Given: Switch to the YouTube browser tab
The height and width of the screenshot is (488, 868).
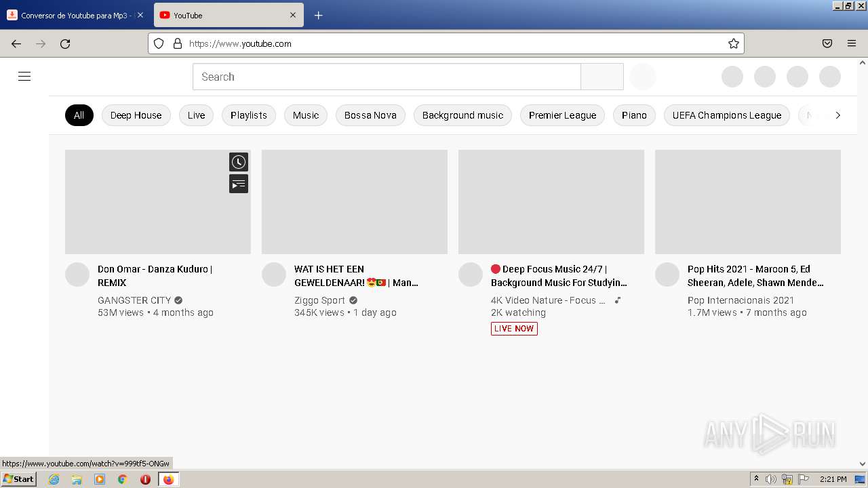Looking at the screenshot, I should coord(229,15).
